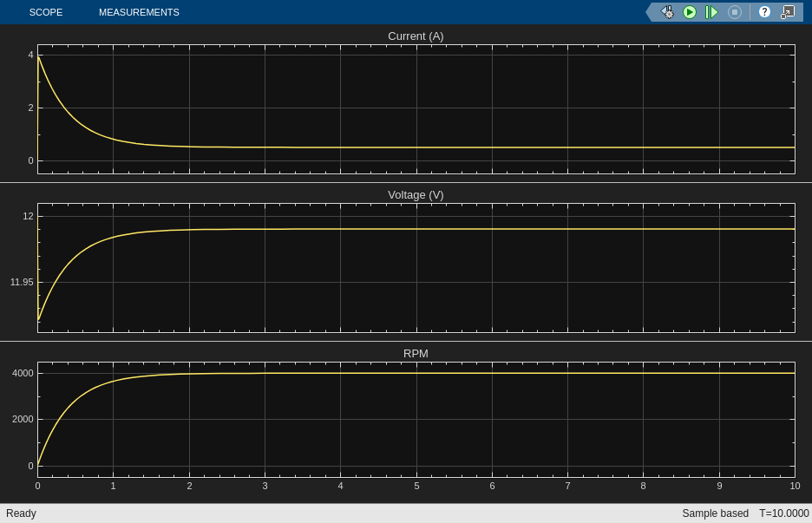
Task: Switch to the MEASUREMENTS tab
Action: click(139, 12)
